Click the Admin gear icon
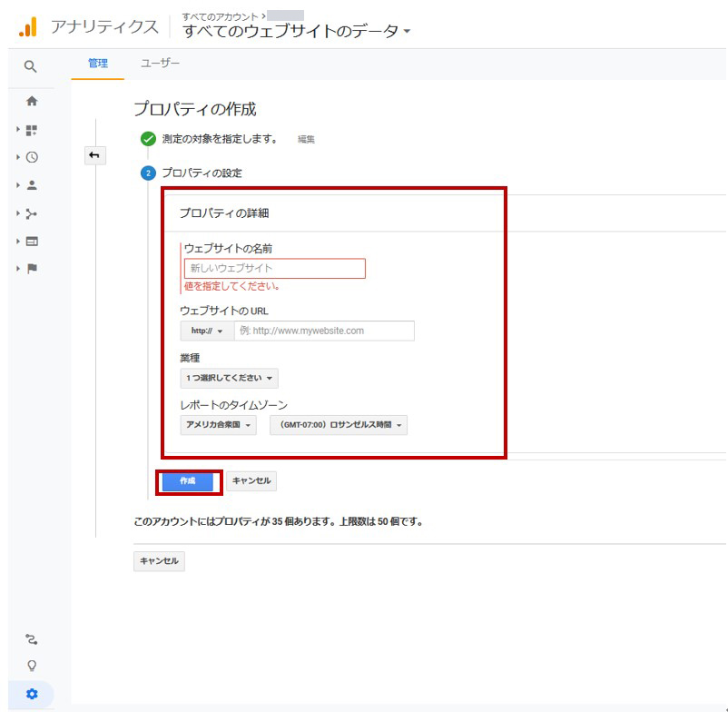The height and width of the screenshot is (712, 728). [x=32, y=694]
